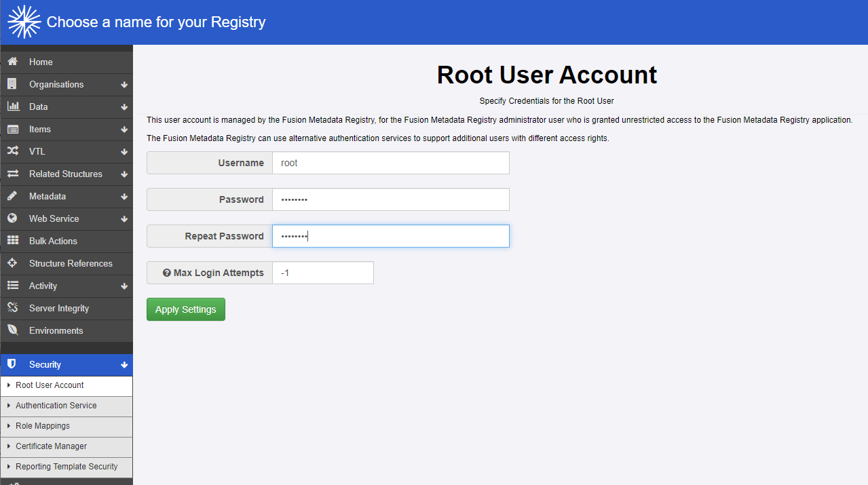Screen dimensions: 868x485
Task: Click into the Username field
Action: click(390, 163)
